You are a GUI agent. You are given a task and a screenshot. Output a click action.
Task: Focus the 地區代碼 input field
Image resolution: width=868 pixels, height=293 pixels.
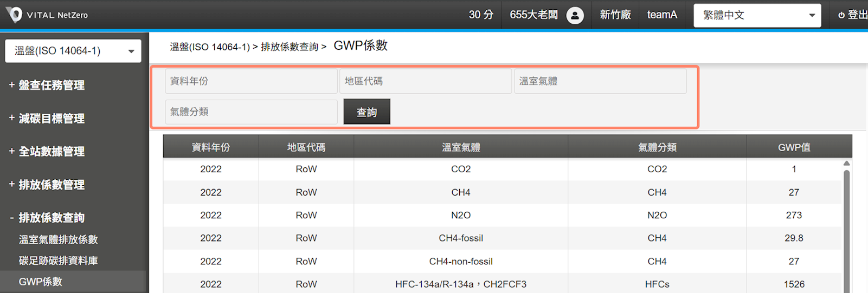pos(426,81)
